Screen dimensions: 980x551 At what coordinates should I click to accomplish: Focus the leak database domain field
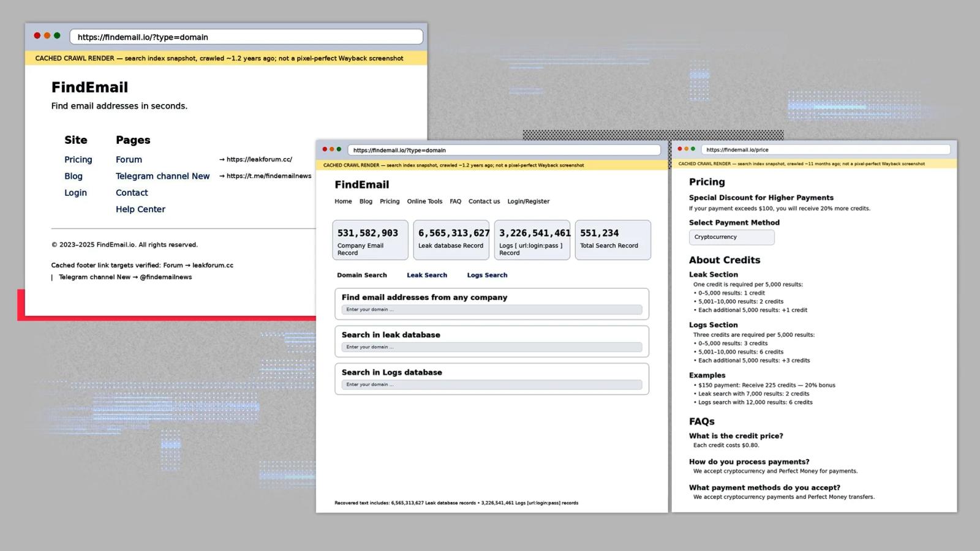click(x=491, y=347)
